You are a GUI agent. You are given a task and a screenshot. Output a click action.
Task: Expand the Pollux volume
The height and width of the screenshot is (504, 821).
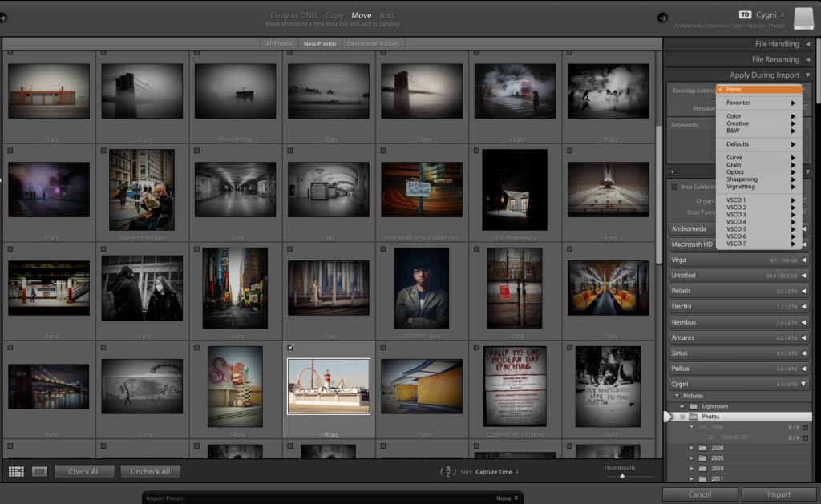(803, 369)
